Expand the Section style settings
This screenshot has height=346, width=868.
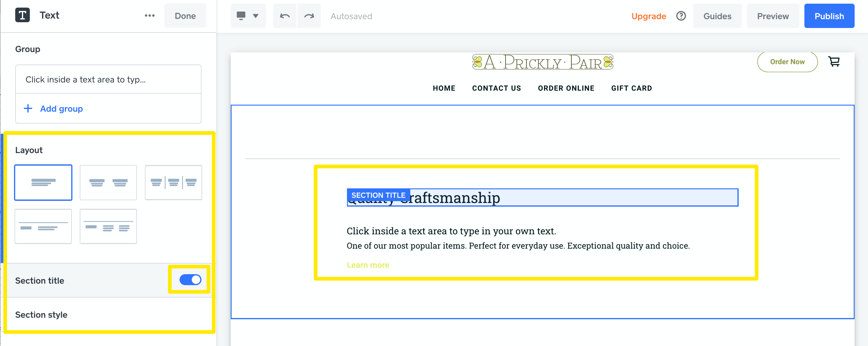coord(41,314)
